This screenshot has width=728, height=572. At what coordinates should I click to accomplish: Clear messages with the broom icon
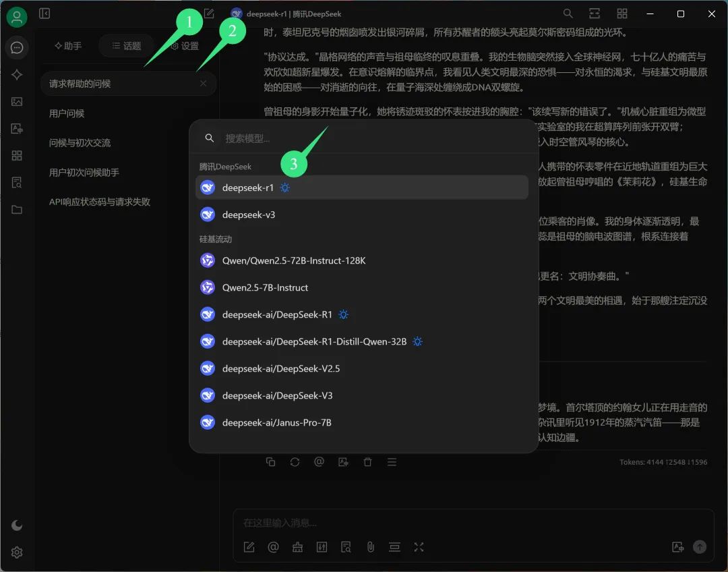298,547
